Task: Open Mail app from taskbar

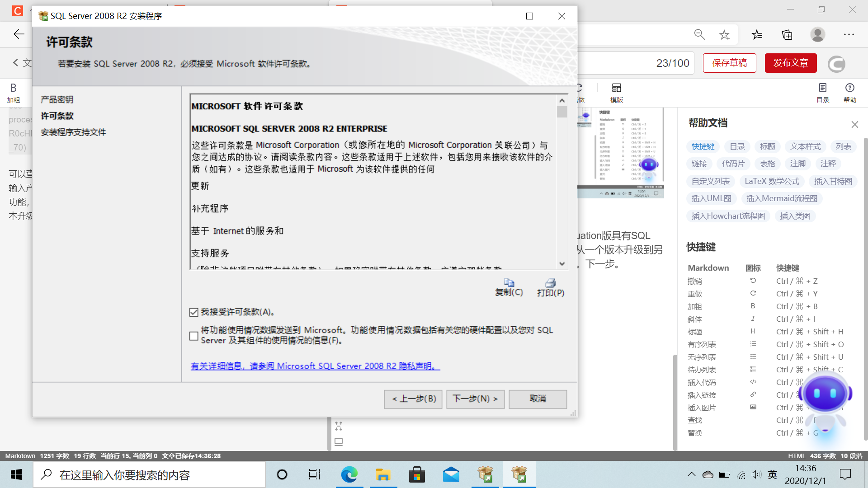Action: coord(451,474)
